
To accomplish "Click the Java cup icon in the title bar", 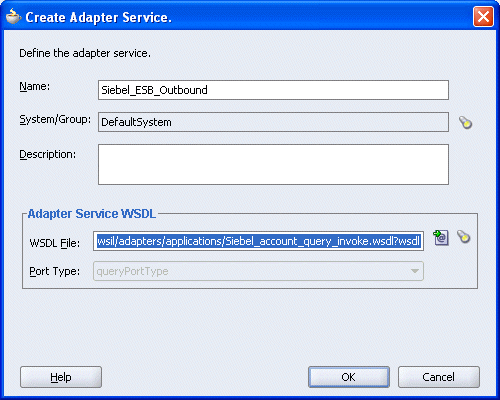I will click(x=13, y=17).
